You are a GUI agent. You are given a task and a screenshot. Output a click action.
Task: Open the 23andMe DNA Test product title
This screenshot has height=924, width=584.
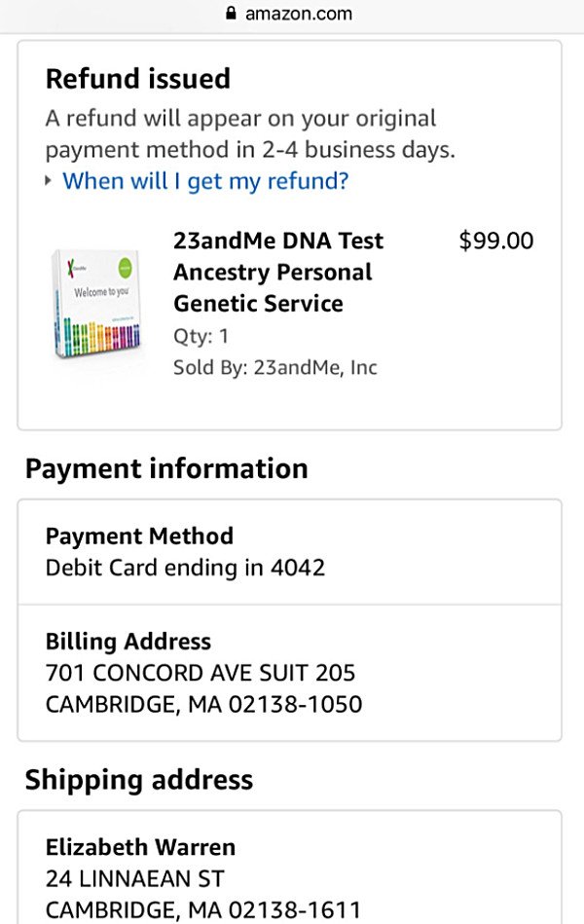(278, 272)
